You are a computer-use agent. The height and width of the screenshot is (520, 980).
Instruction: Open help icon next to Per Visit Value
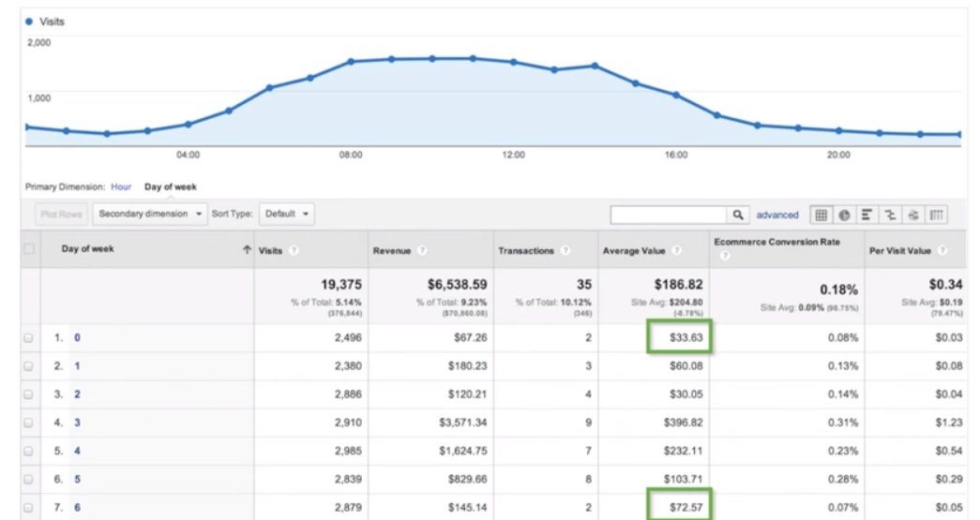(942, 250)
